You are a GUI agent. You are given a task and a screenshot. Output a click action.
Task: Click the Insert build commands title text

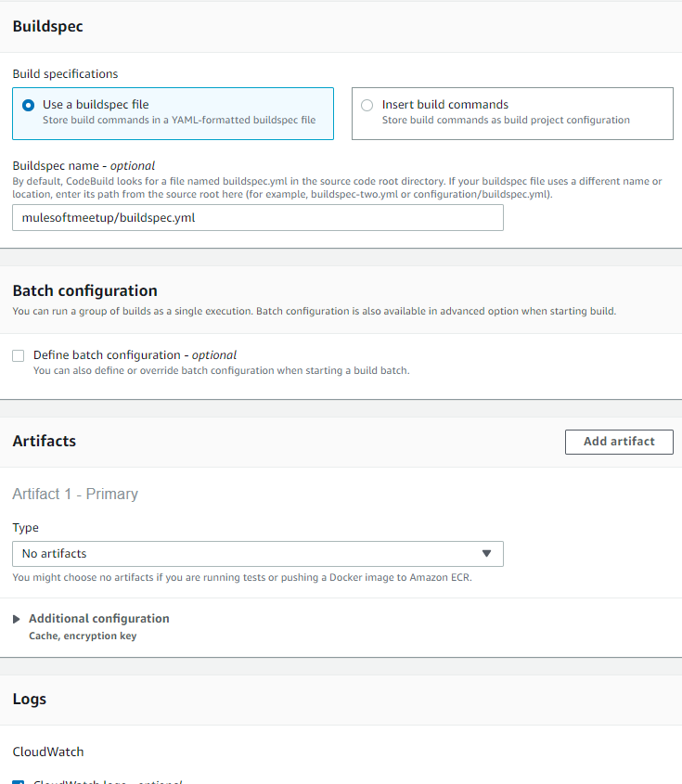tap(445, 105)
